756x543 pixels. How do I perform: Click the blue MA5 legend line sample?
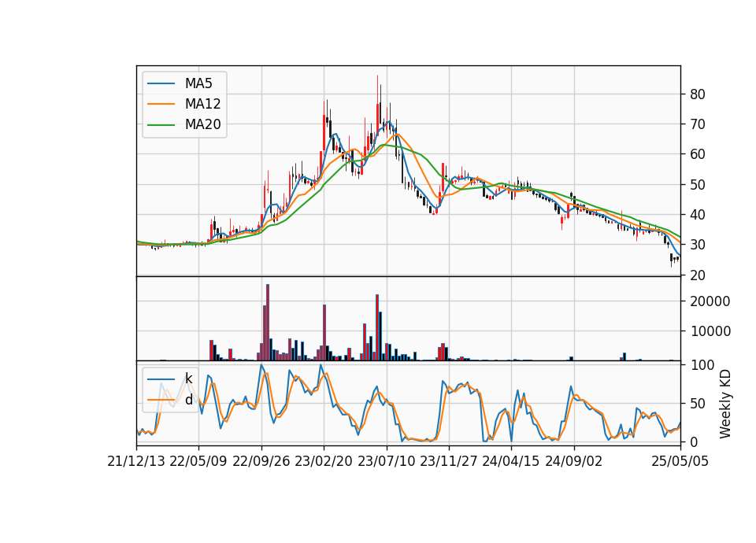point(161,83)
